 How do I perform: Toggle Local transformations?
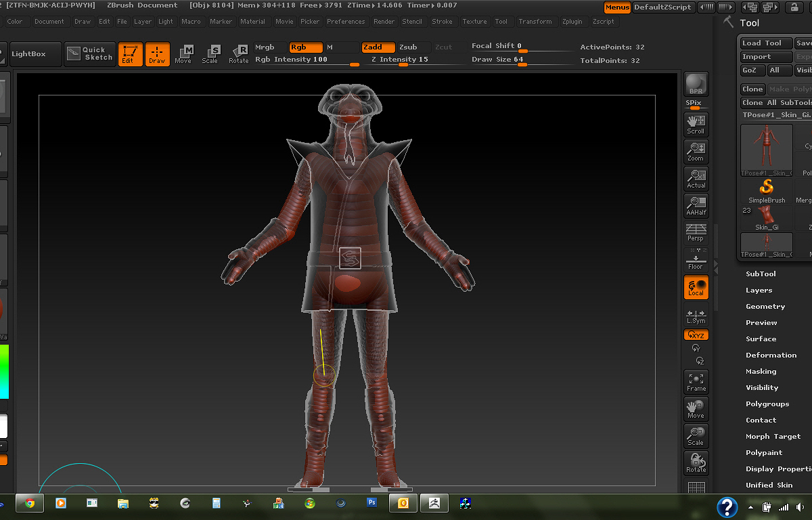coord(696,287)
